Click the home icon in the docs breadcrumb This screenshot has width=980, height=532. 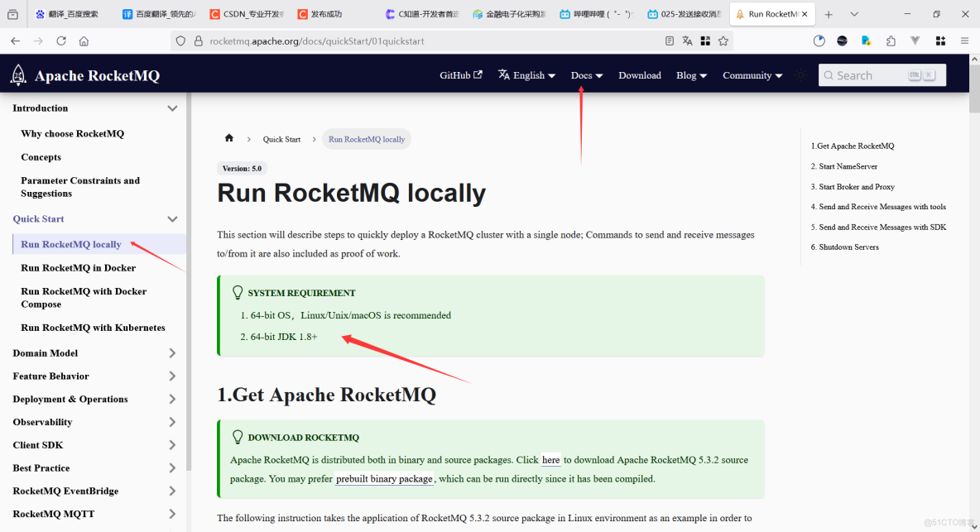pos(229,139)
